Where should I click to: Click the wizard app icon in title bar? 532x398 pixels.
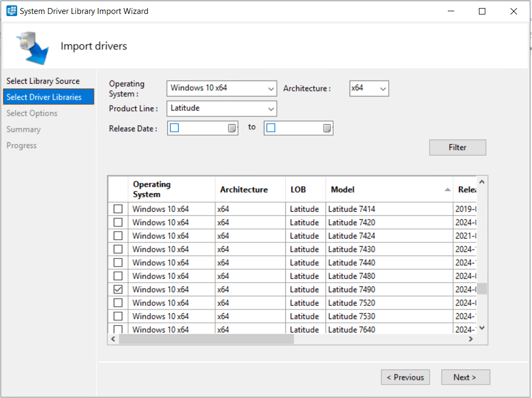(11, 11)
